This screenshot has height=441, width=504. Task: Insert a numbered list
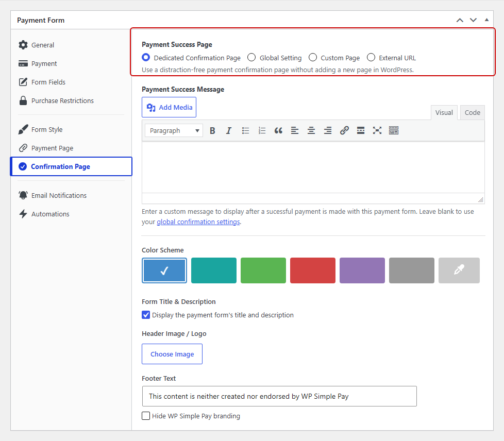262,130
